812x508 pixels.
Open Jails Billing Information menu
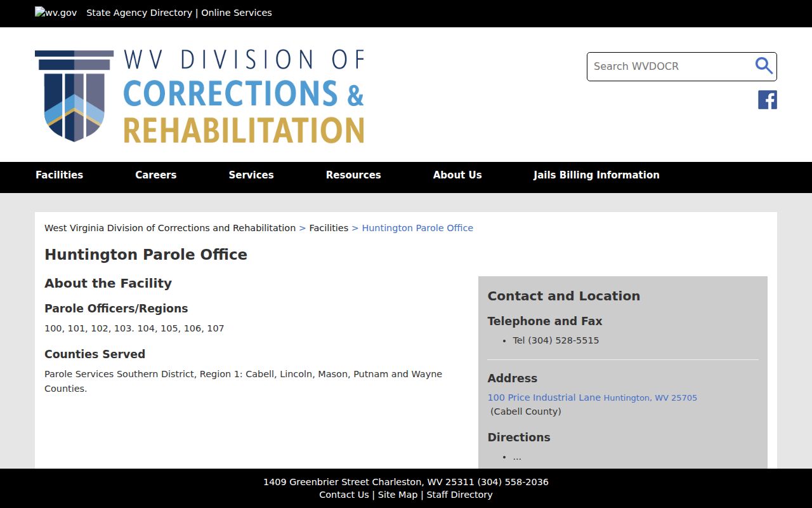pos(596,175)
